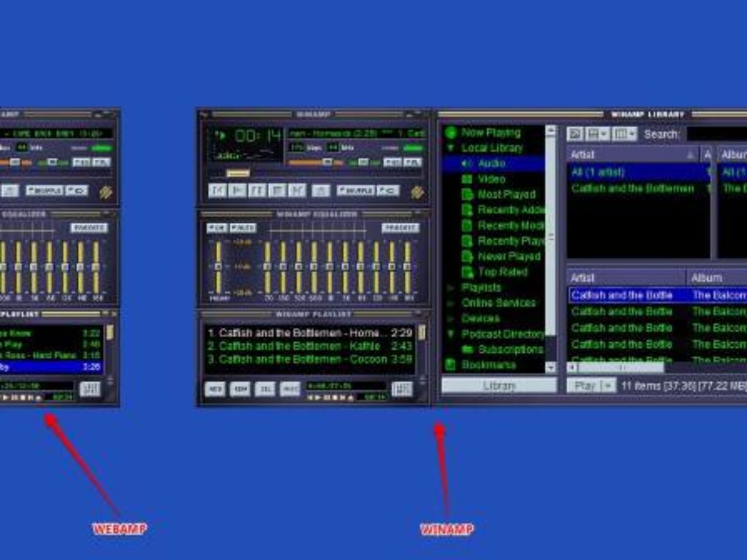
Task: Toggle equalizer AUTO button in Winamp
Action: (243, 228)
